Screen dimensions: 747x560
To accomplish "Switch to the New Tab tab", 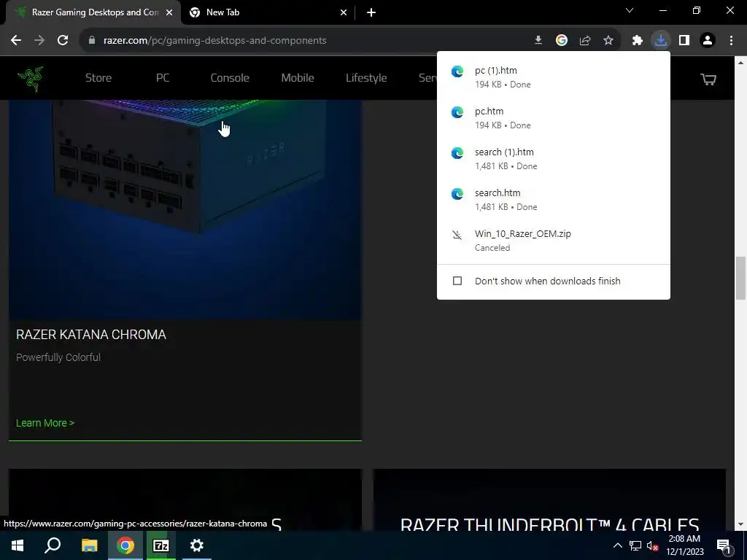I will tap(268, 12).
